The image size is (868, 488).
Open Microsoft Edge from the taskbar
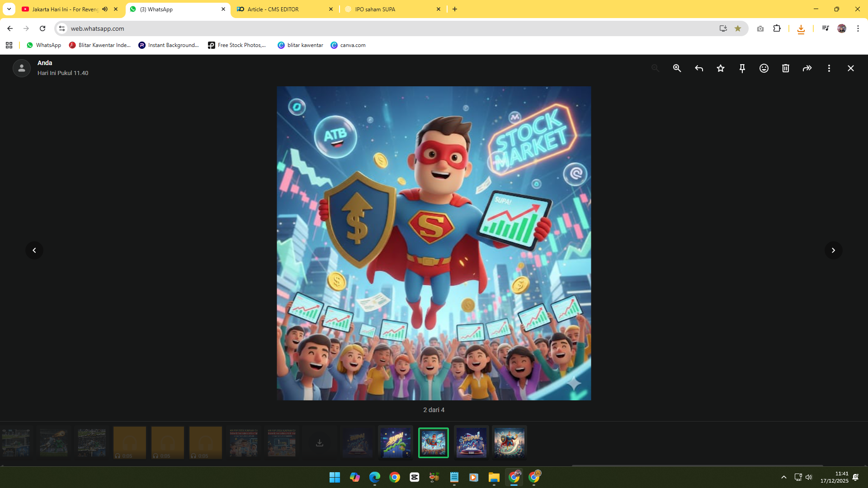pyautogui.click(x=375, y=477)
